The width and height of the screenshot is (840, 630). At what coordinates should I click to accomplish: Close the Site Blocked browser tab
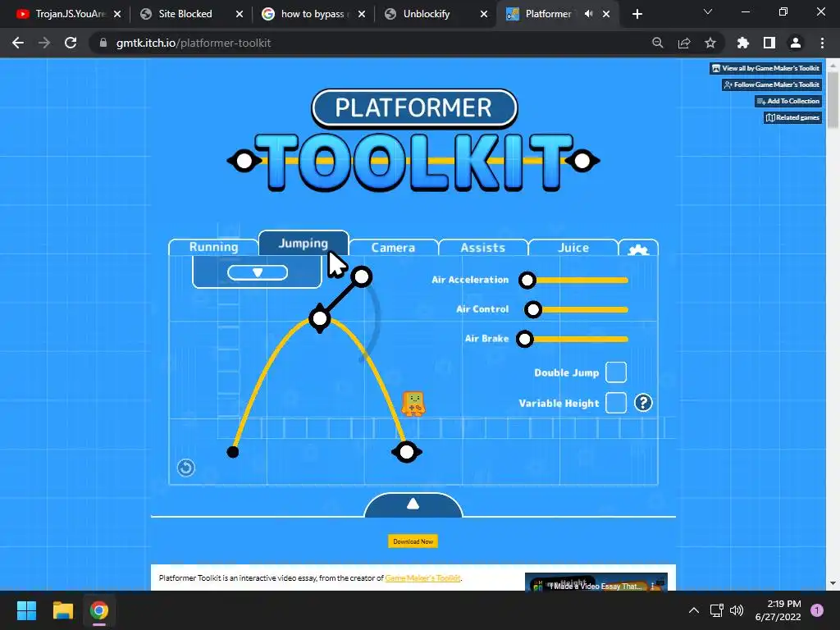point(240,14)
